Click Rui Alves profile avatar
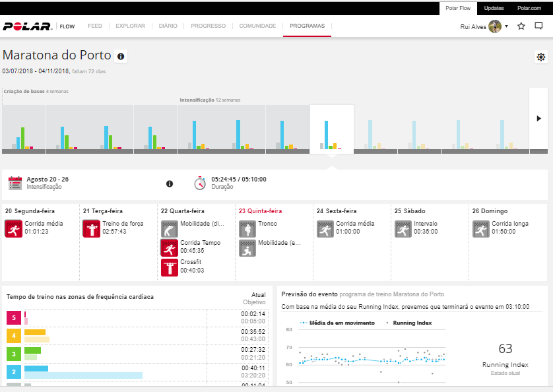This screenshot has width=553, height=392. [x=495, y=26]
